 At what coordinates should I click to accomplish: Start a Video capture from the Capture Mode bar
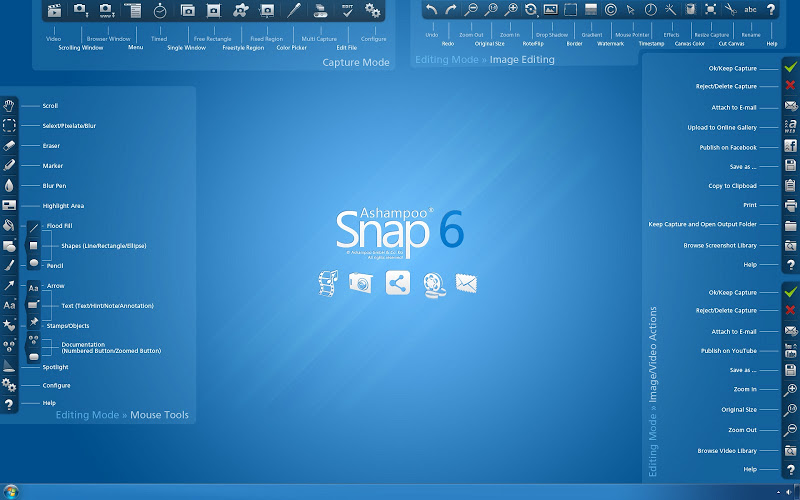click(54, 10)
